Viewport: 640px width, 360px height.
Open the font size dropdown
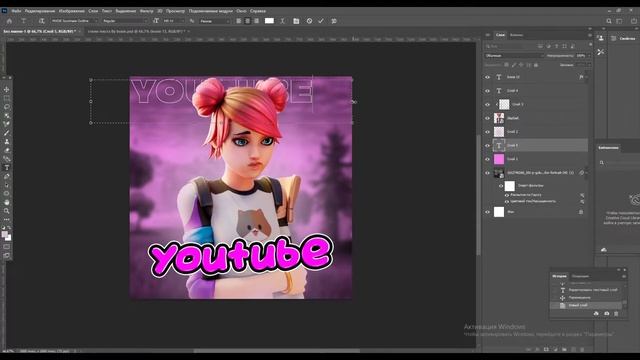coord(172,21)
